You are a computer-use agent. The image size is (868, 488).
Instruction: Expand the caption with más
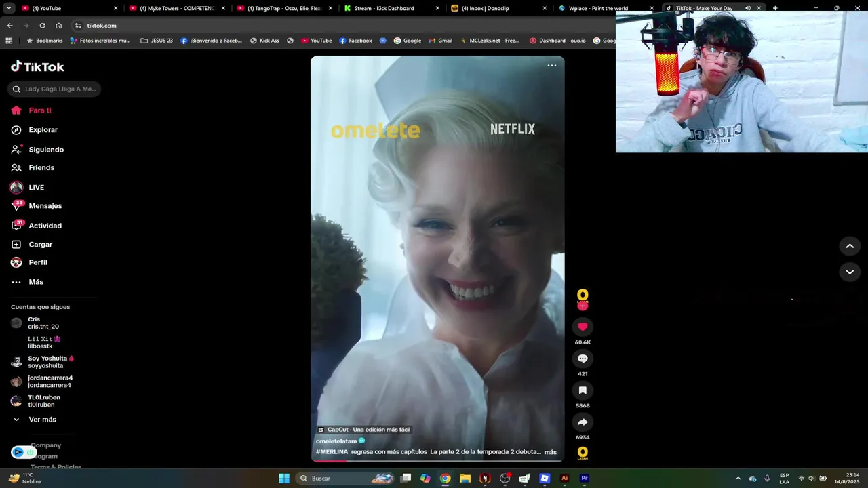(551, 452)
